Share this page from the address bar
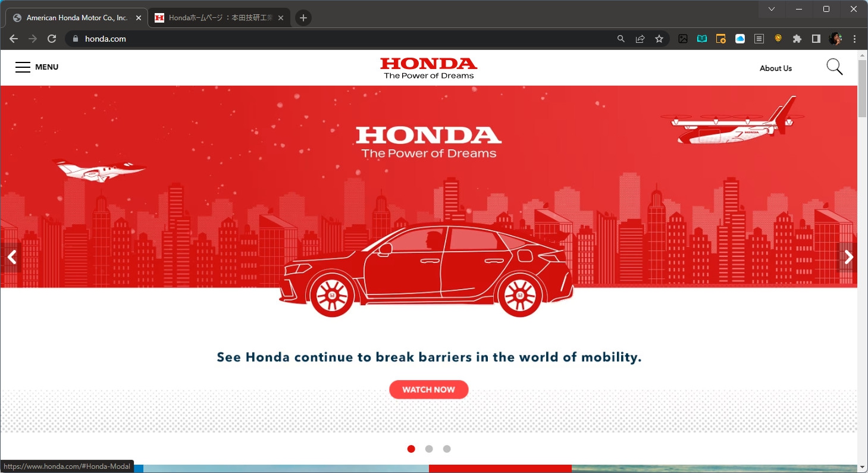The image size is (868, 473). pos(640,39)
